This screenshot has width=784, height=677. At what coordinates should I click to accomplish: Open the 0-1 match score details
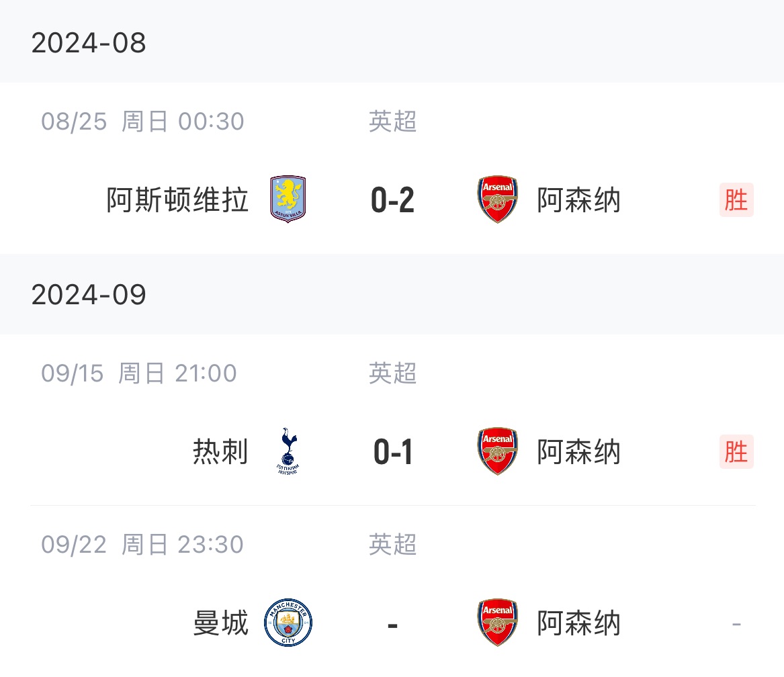[x=392, y=452]
